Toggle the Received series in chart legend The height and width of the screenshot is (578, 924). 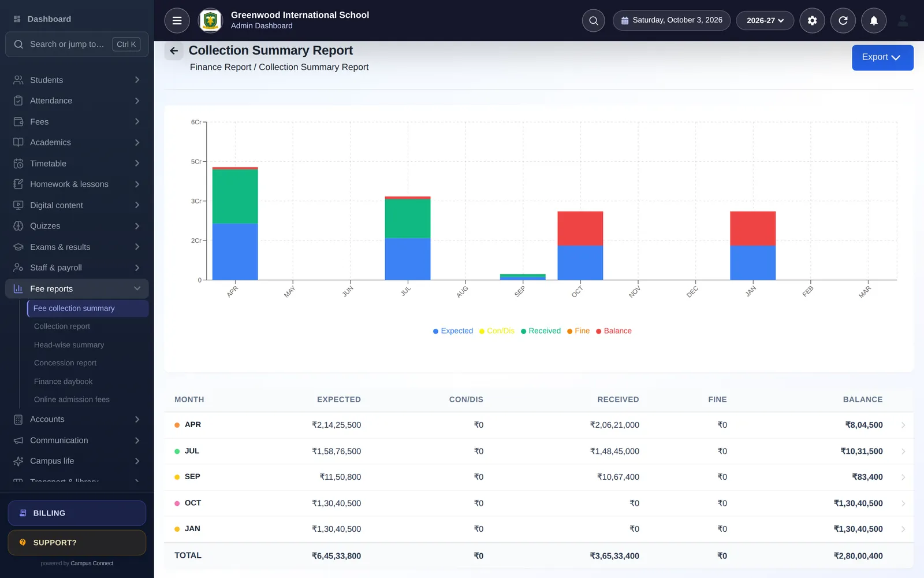[541, 331]
